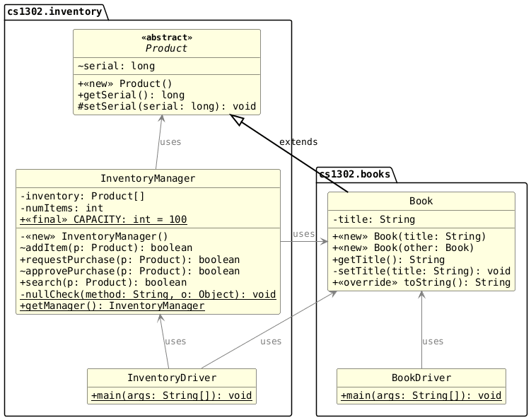The image size is (531, 420).
Task: Click the uses label between InventoryManager and Product
Action: tap(170, 142)
